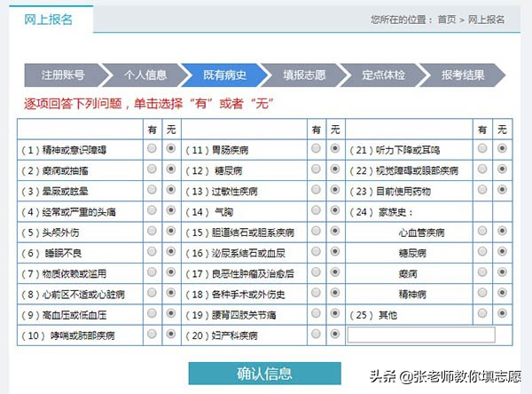
Task: Choose 有 for 气胸
Action: pyautogui.click(x=316, y=210)
